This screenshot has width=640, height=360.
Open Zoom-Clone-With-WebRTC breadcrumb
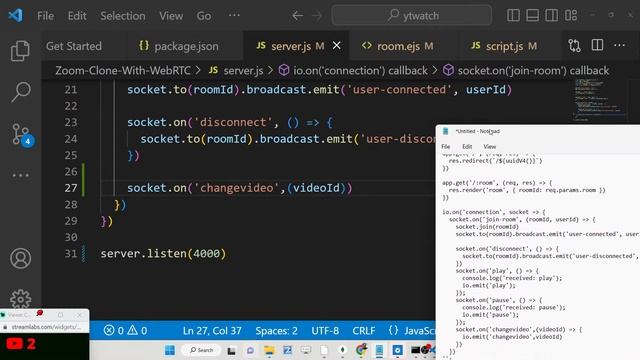[x=122, y=70]
